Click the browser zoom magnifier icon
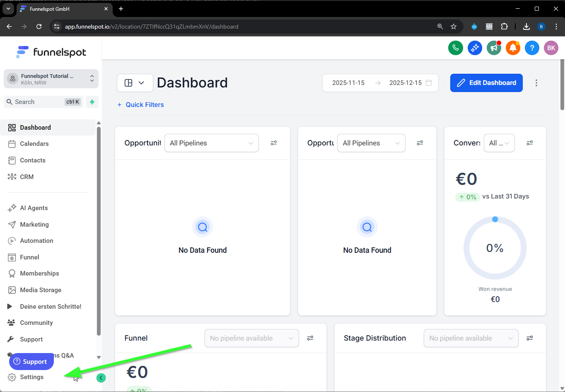This screenshot has height=392, width=565. point(440,27)
